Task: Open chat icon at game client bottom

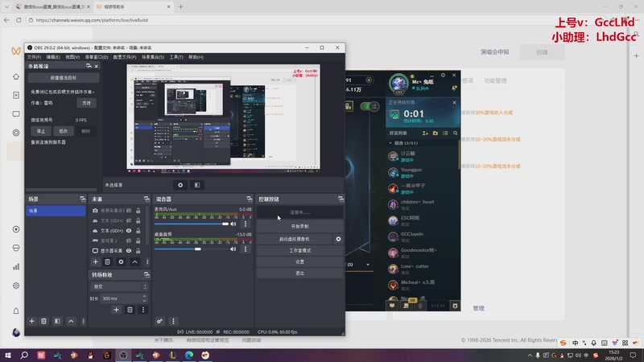Action: 392,306
